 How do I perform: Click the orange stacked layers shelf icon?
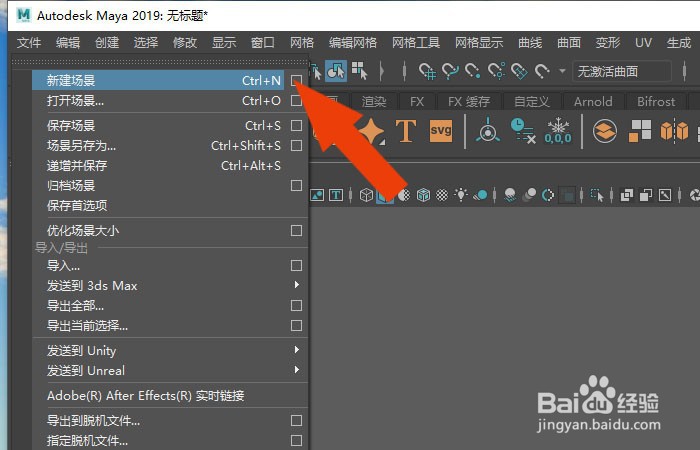604,131
